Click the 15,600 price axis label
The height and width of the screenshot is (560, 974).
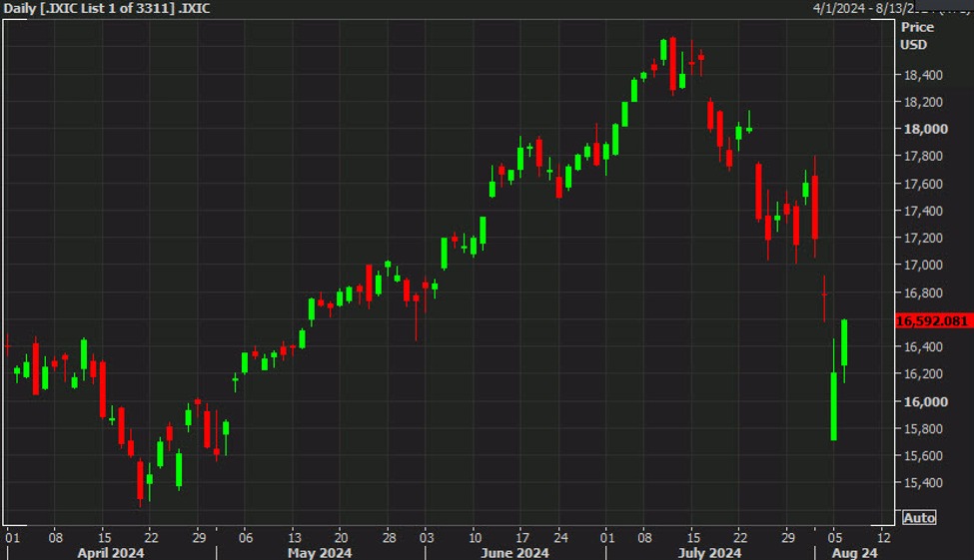coord(922,456)
